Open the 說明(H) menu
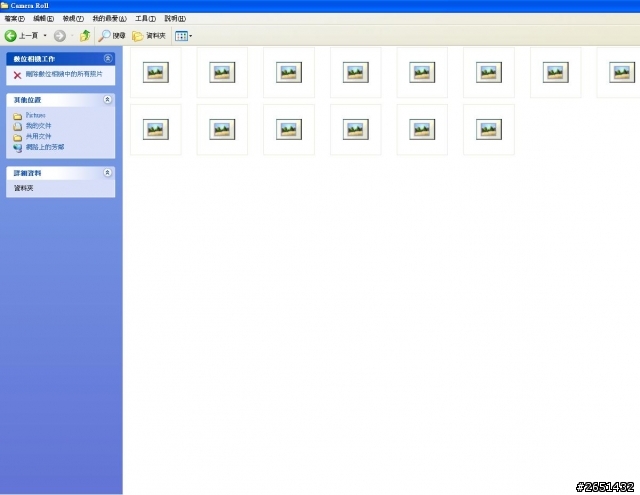This screenshot has height=495, width=640. (x=175, y=18)
